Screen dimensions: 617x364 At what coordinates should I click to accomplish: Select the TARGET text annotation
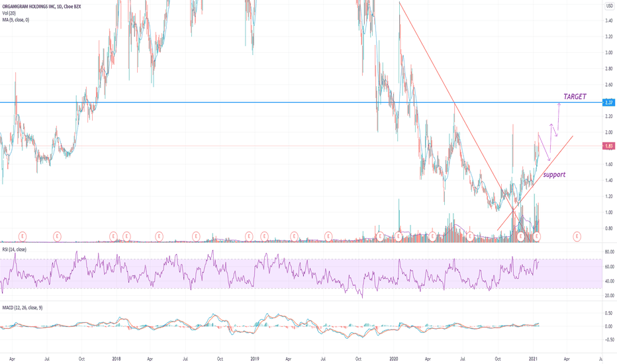coord(575,97)
